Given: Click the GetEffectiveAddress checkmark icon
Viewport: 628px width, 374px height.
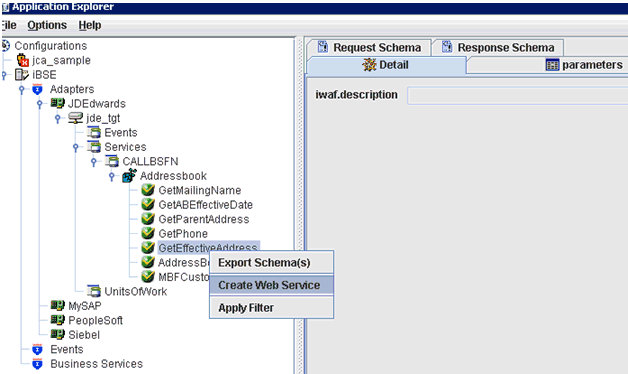Looking at the screenshot, I should (x=148, y=248).
